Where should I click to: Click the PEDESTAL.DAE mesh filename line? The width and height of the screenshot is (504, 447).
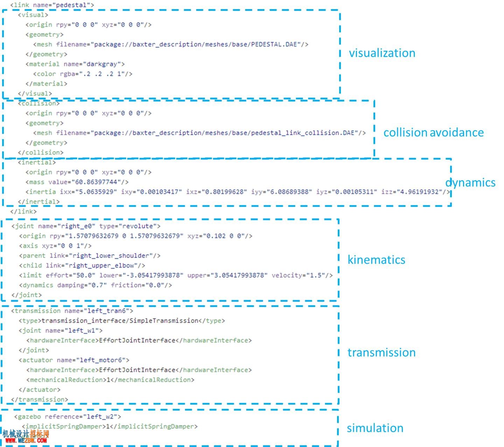coord(171,44)
